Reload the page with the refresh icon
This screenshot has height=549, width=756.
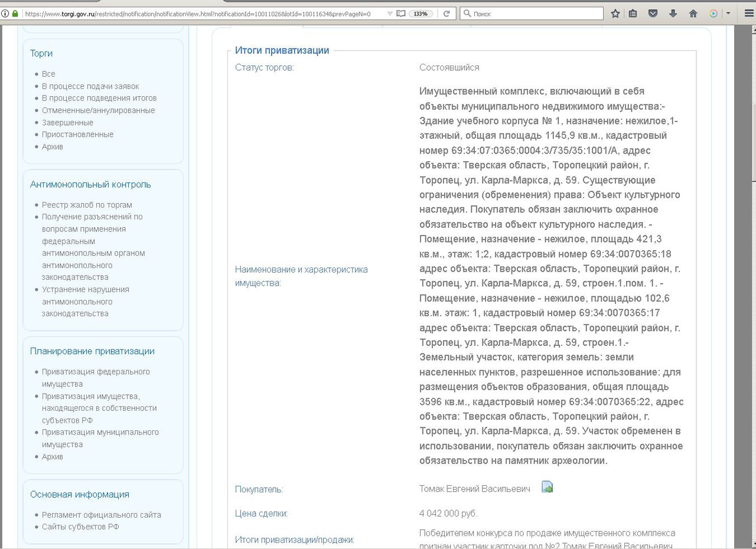tap(447, 13)
